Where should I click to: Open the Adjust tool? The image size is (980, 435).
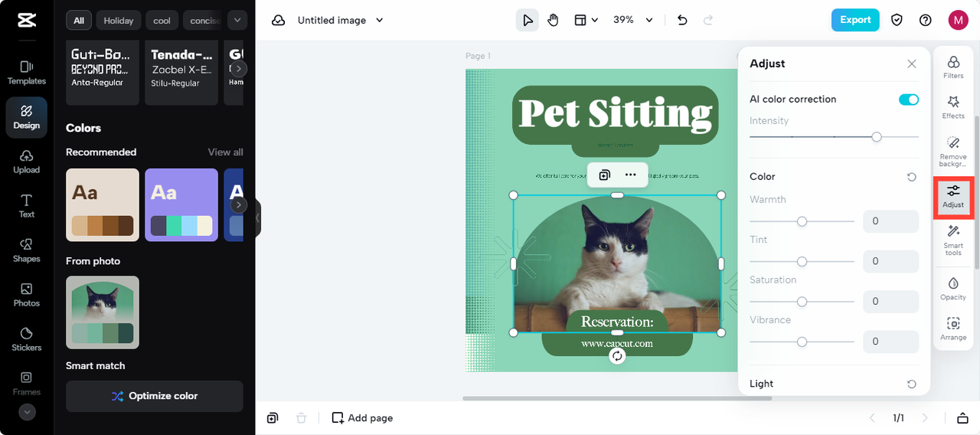(953, 197)
